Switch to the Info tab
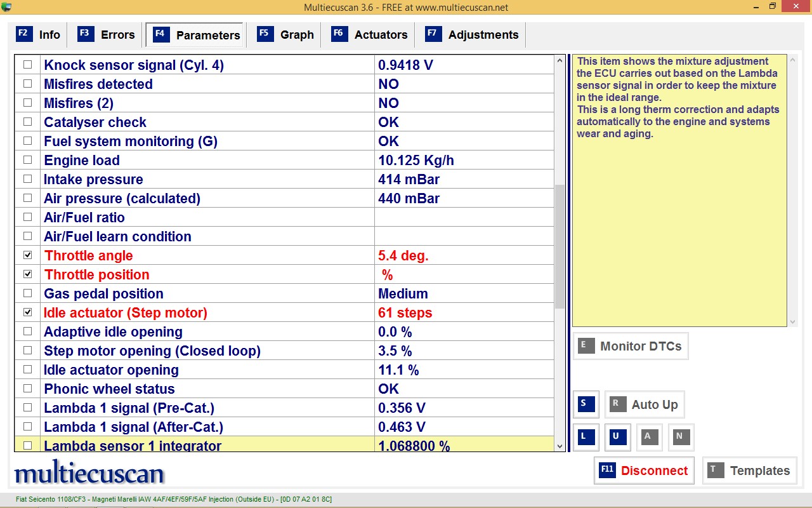Screen dimensions: 812x508 (x=39, y=34)
